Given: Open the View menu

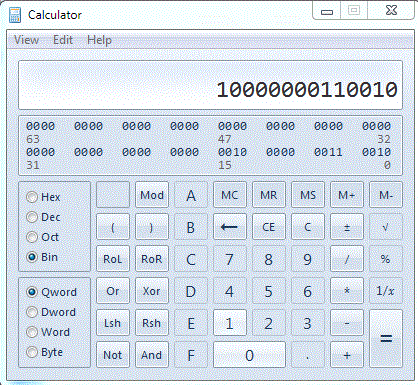Looking at the screenshot, I should [26, 40].
